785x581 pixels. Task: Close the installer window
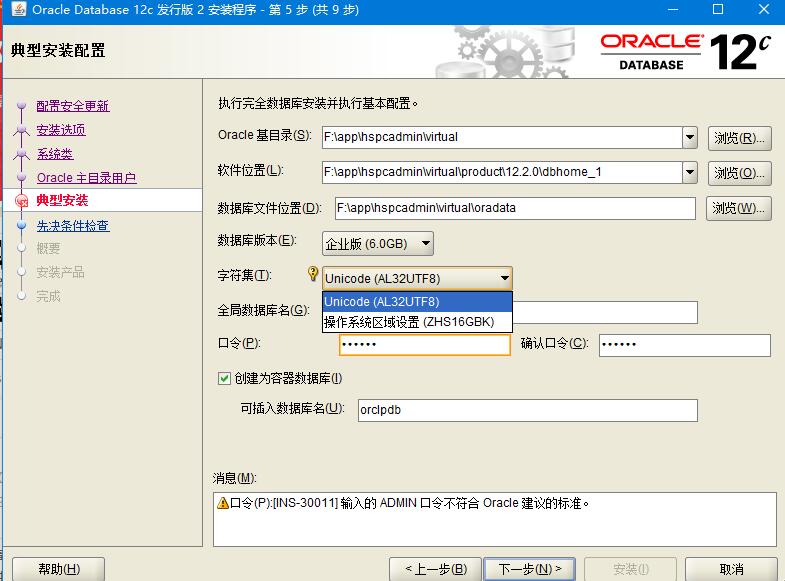pyautogui.click(x=763, y=9)
